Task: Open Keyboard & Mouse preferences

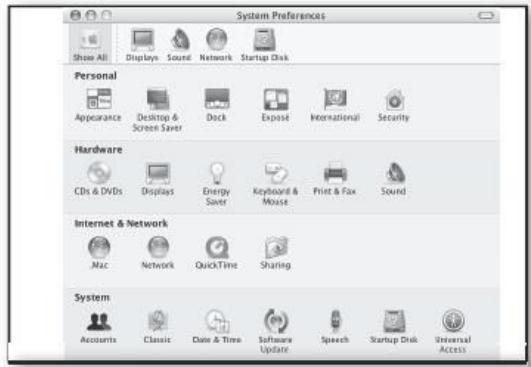Action: tap(276, 184)
